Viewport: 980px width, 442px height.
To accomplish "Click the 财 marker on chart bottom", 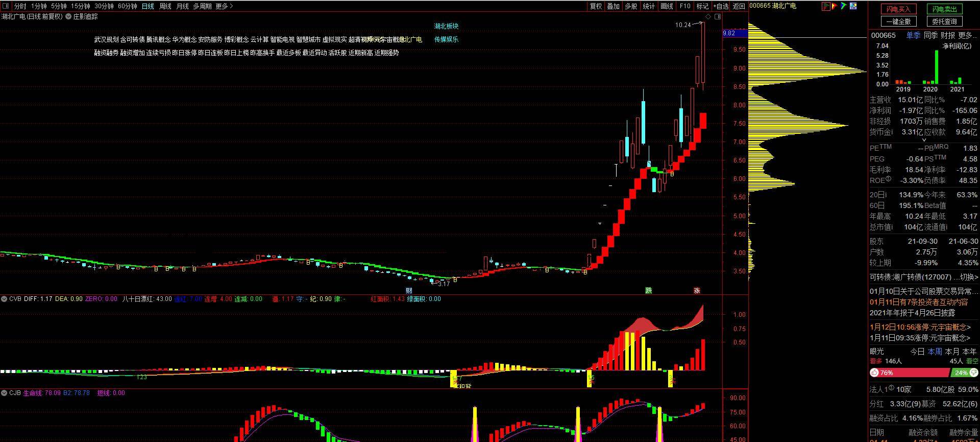I will pyautogui.click(x=409, y=290).
